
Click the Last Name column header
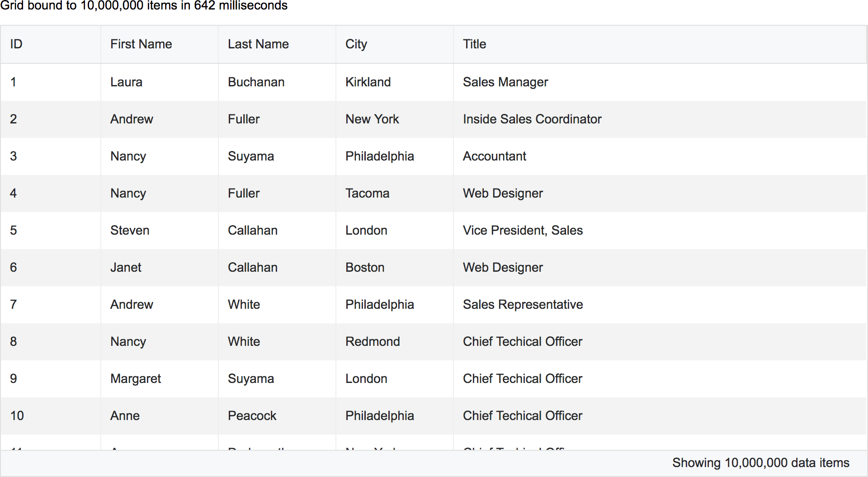coord(258,44)
